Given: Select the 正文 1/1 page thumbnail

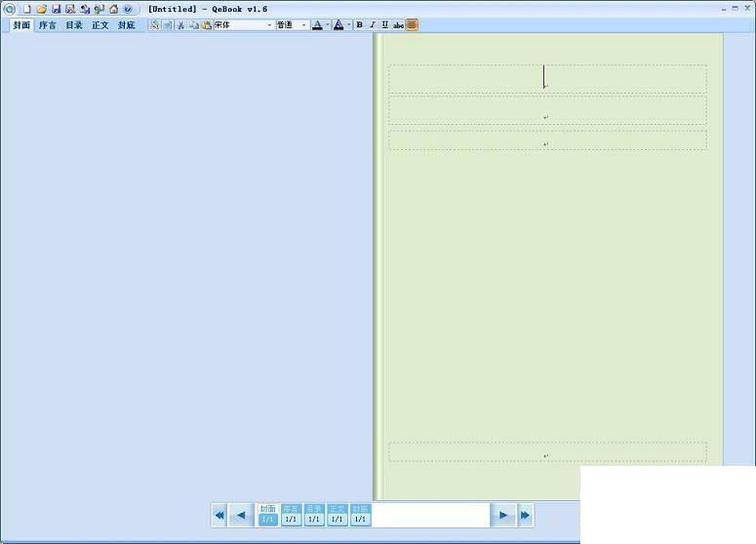Looking at the screenshot, I should coord(337,515).
